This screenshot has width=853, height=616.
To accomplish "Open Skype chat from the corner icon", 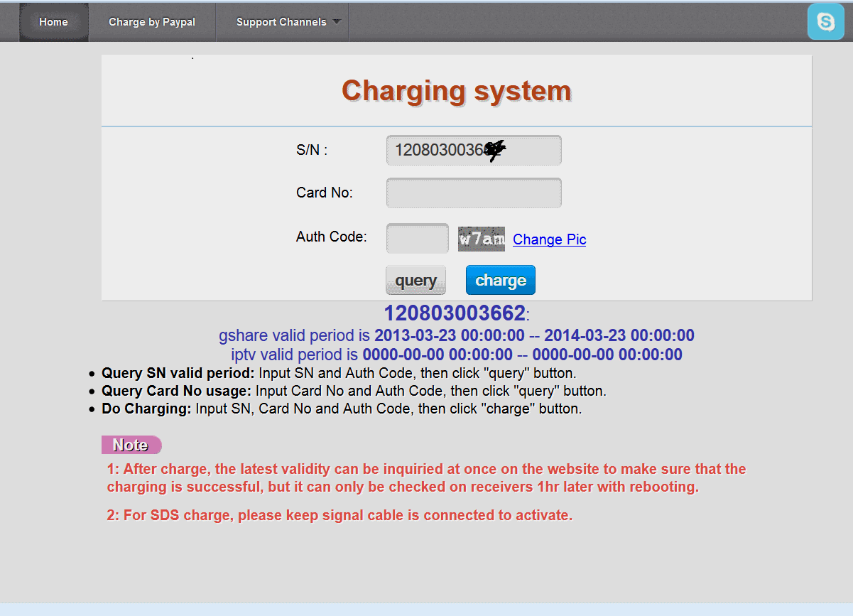I will [x=825, y=21].
